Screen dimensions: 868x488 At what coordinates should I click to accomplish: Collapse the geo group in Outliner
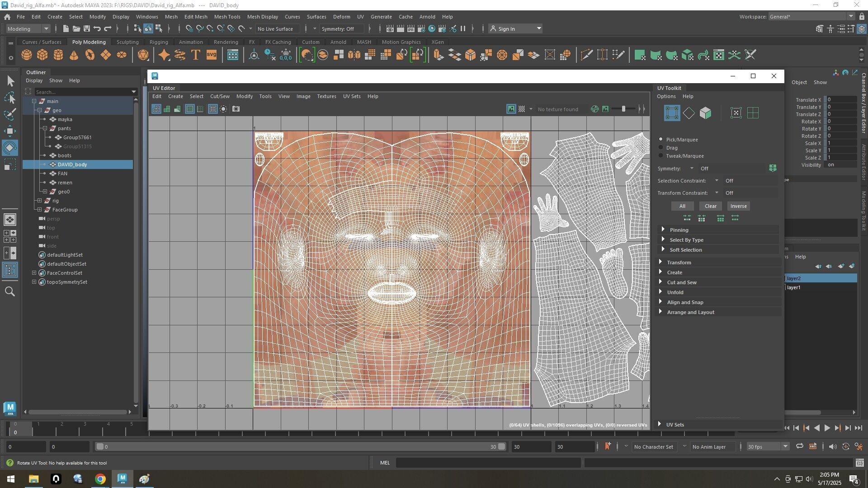tap(39, 110)
